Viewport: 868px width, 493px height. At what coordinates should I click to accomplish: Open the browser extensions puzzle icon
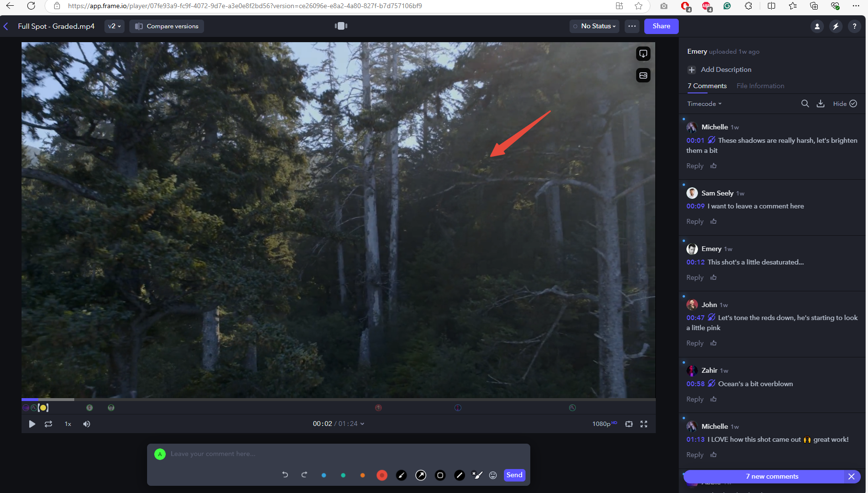[748, 6]
